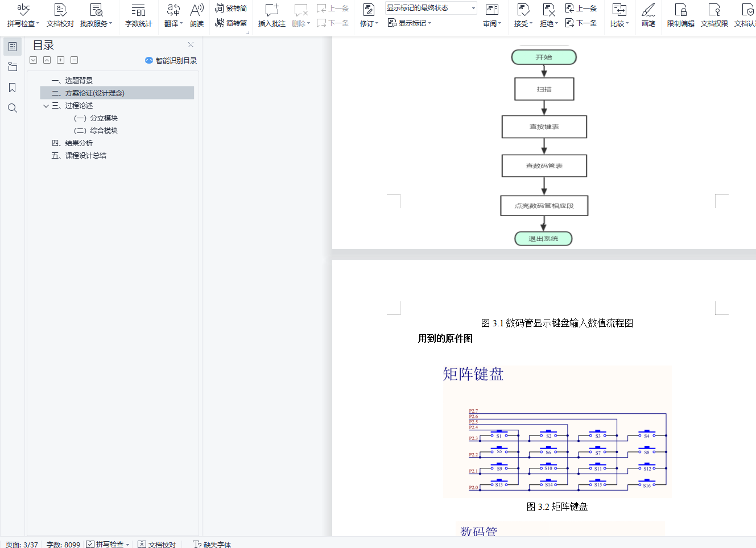Click the boxed up-chevron icon under 目录
756x548 pixels.
tap(47, 60)
